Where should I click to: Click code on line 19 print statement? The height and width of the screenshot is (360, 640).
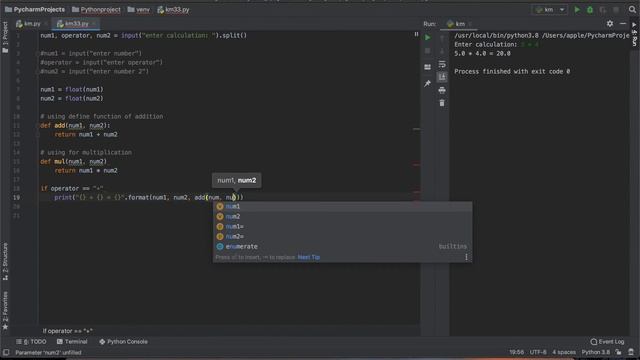coord(149,198)
